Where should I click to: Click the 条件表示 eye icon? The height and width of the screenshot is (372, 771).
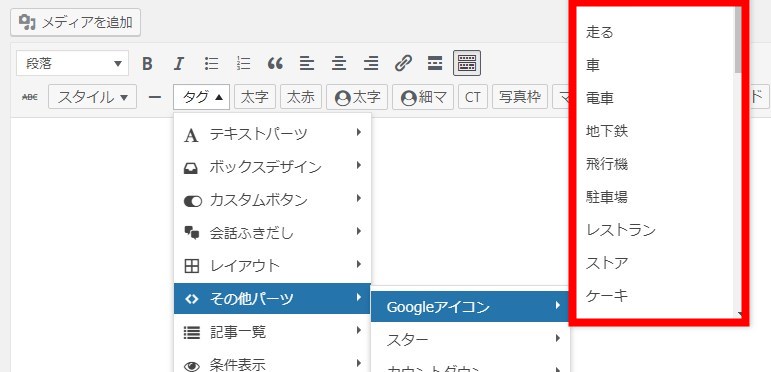point(192,366)
